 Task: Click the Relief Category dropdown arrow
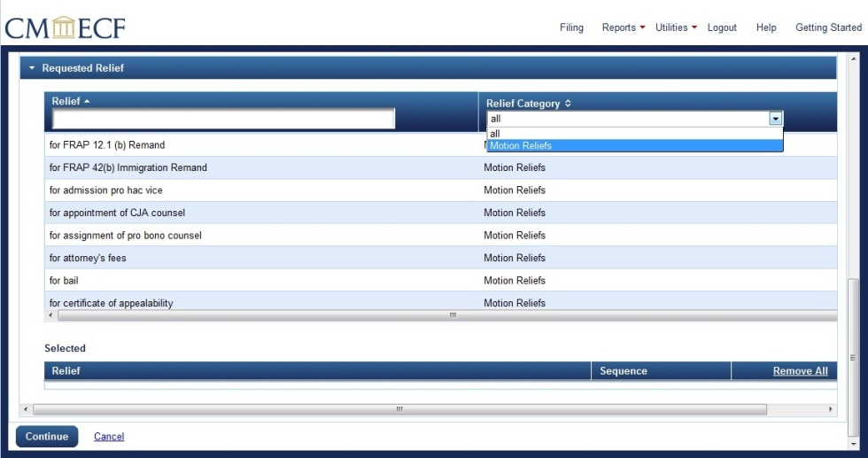point(775,119)
